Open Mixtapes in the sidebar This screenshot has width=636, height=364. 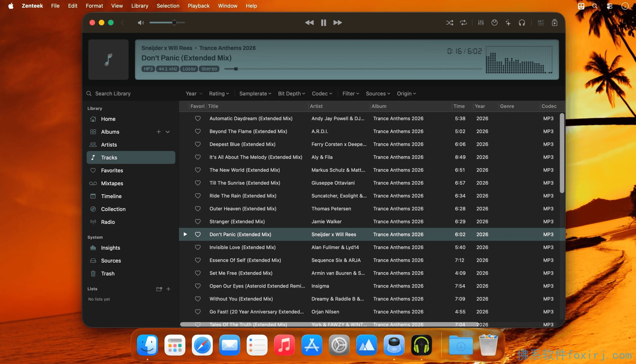131,183
